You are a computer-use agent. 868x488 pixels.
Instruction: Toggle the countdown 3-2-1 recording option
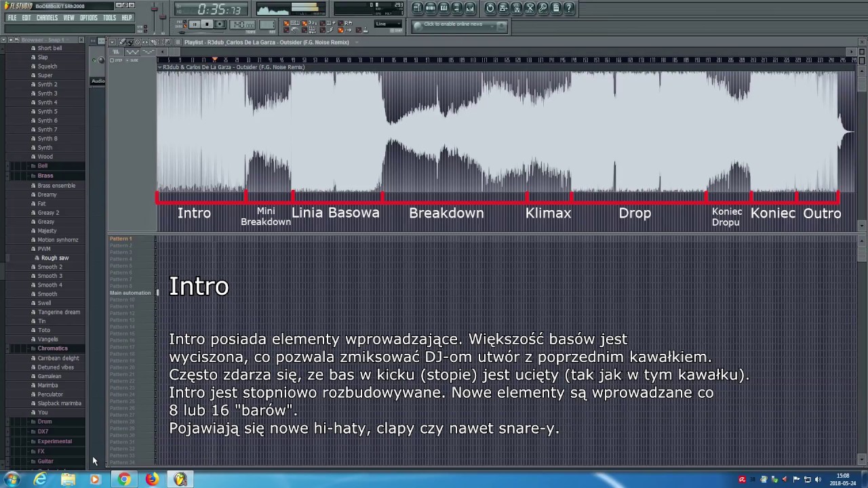[x=304, y=23]
